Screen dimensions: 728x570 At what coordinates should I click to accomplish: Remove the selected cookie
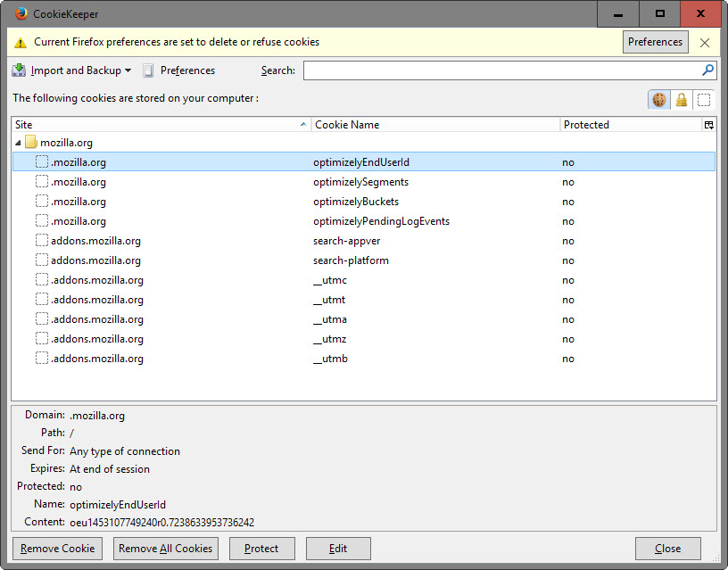tap(57, 549)
